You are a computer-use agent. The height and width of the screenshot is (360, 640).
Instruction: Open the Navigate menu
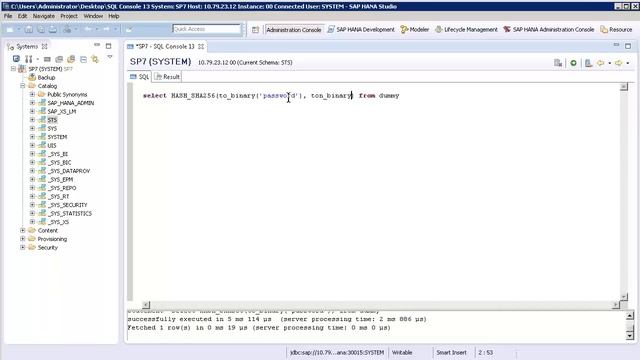click(44, 16)
